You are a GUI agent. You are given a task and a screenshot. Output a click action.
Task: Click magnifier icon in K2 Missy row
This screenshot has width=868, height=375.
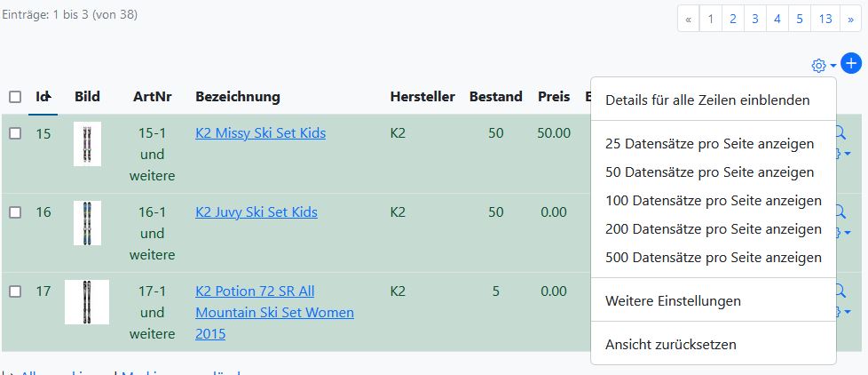coord(840,132)
